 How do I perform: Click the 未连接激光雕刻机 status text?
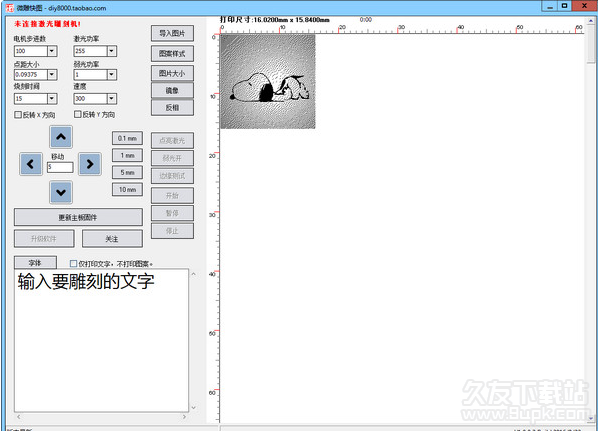pyautogui.click(x=47, y=24)
